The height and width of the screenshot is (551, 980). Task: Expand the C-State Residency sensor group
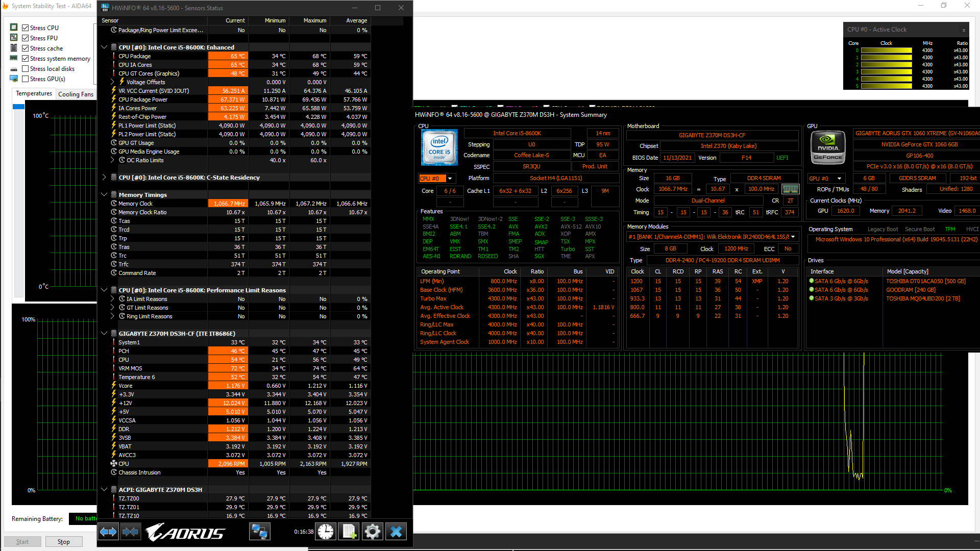pyautogui.click(x=104, y=178)
